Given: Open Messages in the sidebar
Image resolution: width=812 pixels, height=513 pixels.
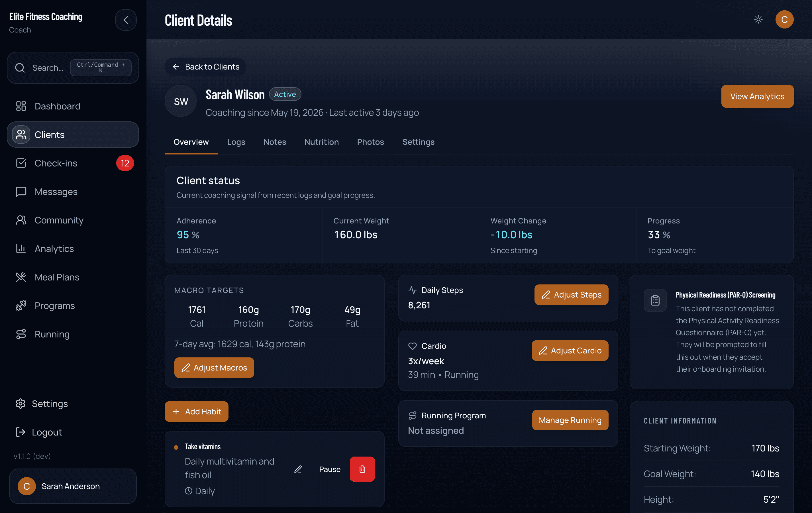Looking at the screenshot, I should coord(73,192).
